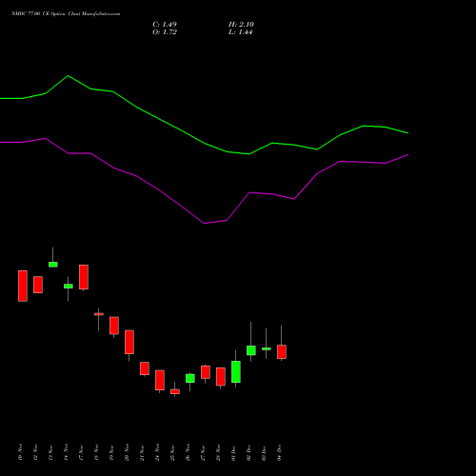476x476 pixels.
Task: Select the green candle for 26 Nov
Action: point(190,378)
